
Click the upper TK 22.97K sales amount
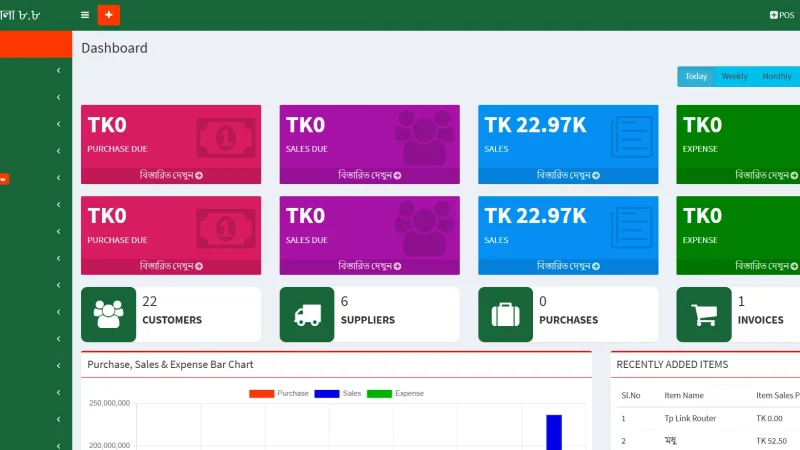535,125
